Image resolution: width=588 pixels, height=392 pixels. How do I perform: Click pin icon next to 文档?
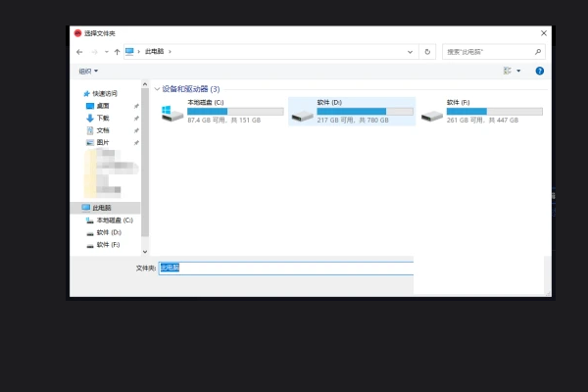(x=136, y=130)
